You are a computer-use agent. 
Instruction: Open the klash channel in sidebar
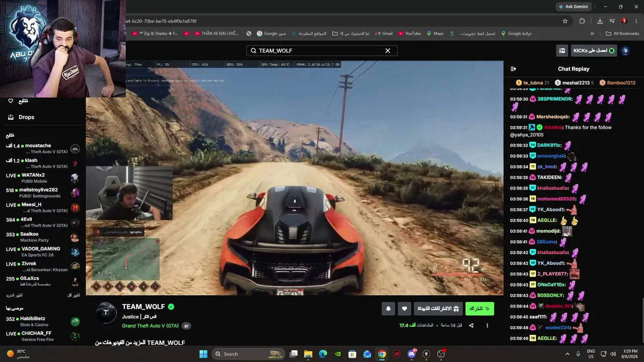(x=43, y=163)
